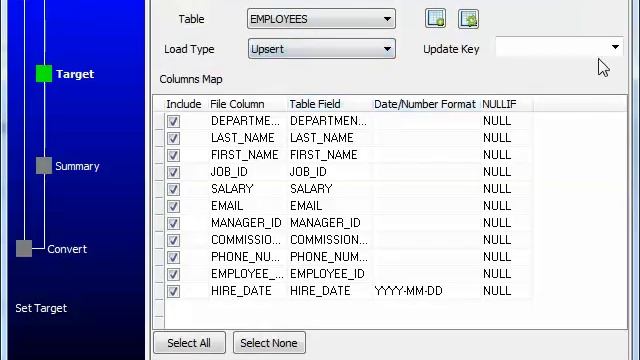Click Table Field cell SALARY

[311, 189]
